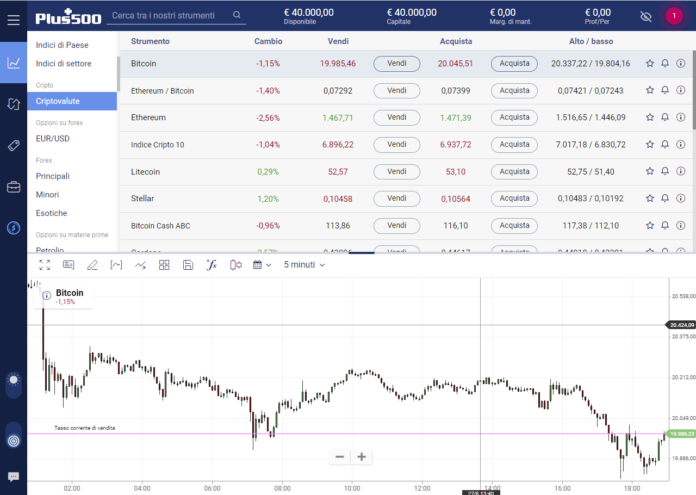Favorite the Litecoin instrument star

click(x=650, y=171)
